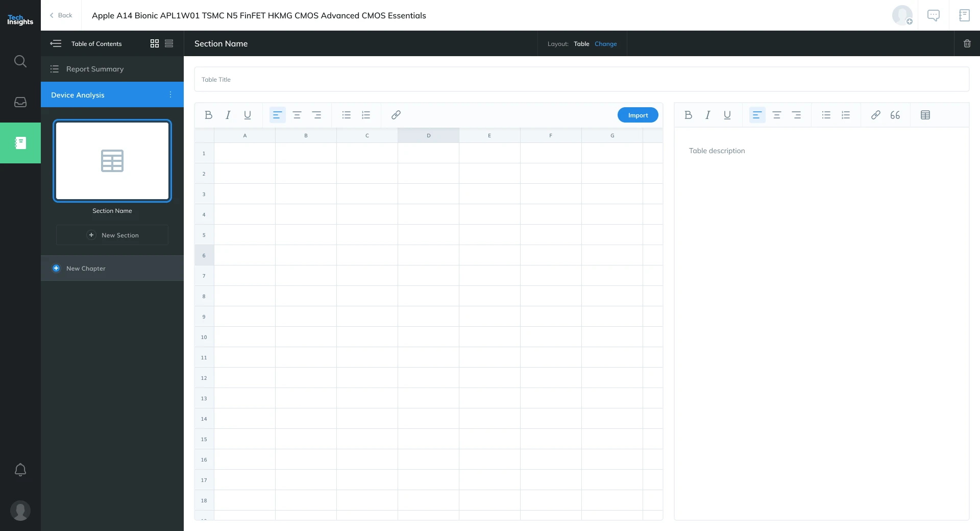Collapse the Table of Contents panel
Viewport: 980px width, 531px height.
coord(56,43)
